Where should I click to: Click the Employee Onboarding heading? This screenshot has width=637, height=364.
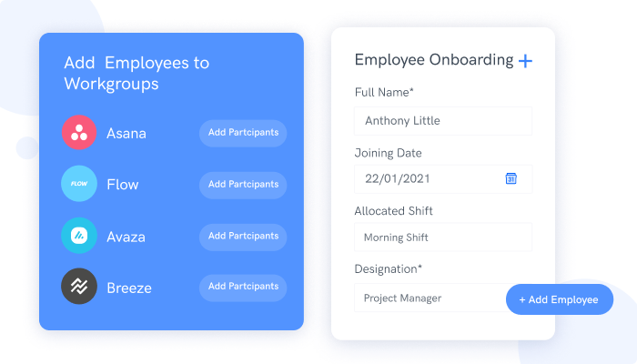pos(434,60)
